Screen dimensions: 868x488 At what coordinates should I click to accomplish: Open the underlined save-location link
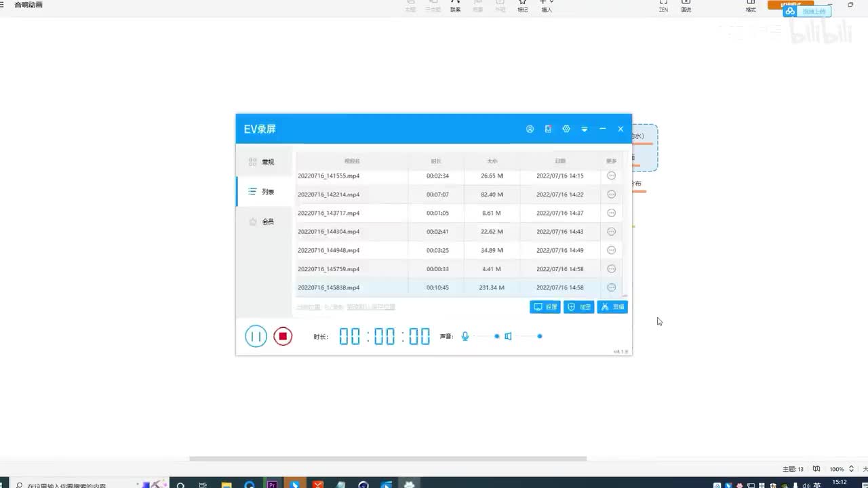(x=371, y=307)
